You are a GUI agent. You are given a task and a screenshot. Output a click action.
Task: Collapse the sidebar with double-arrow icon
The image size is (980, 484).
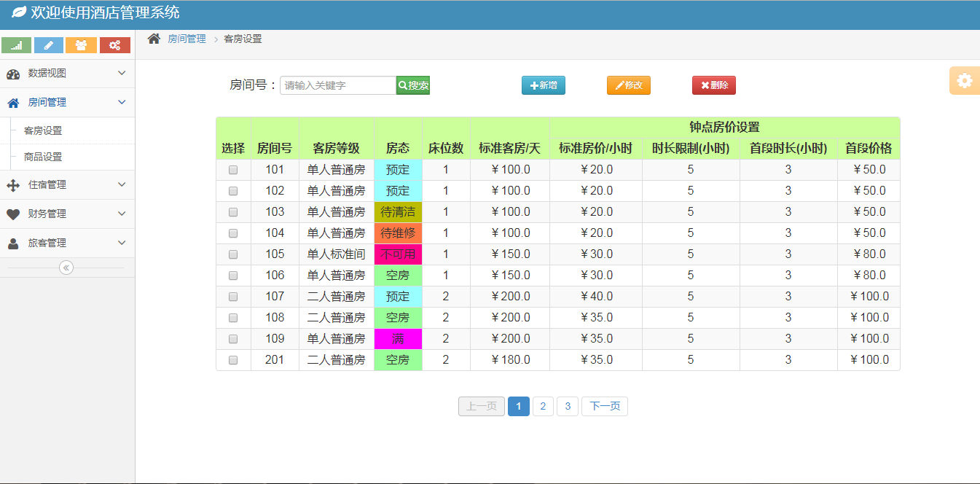tap(66, 268)
